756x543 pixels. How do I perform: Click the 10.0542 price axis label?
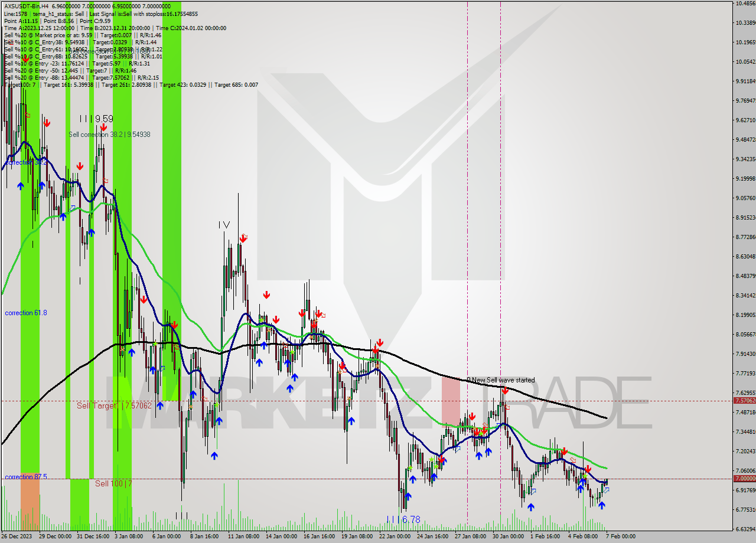[745, 62]
